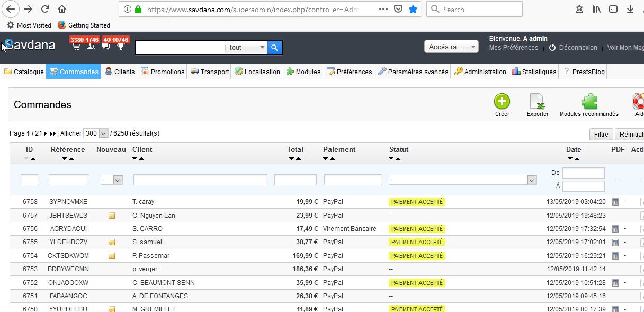
Task: Click the trophy icon in header
Action: (x=121, y=47)
